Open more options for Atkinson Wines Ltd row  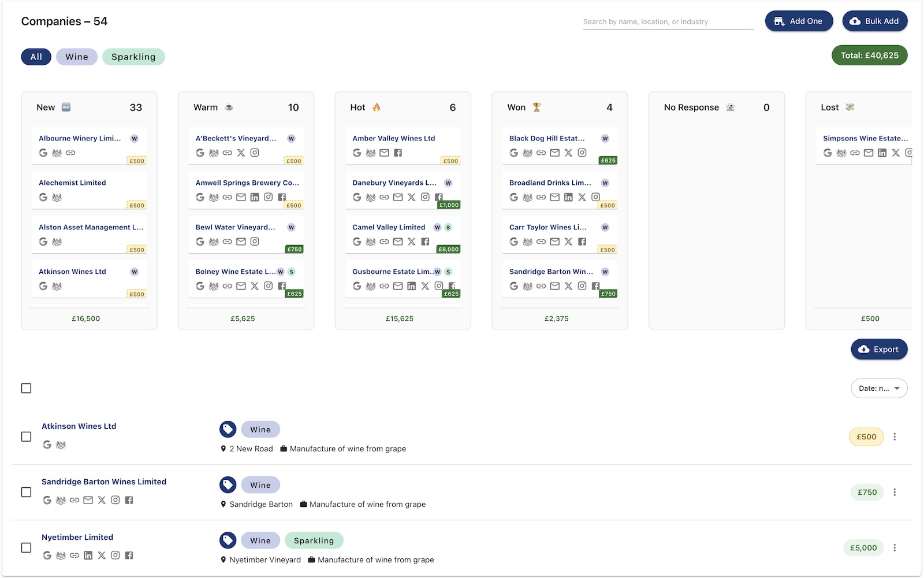895,437
